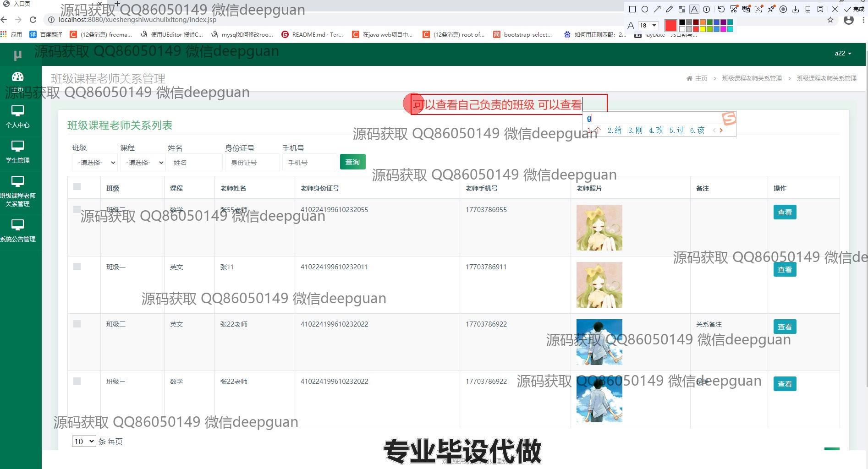Click the green 查询 search button
This screenshot has width=868, height=469.
[352, 162]
